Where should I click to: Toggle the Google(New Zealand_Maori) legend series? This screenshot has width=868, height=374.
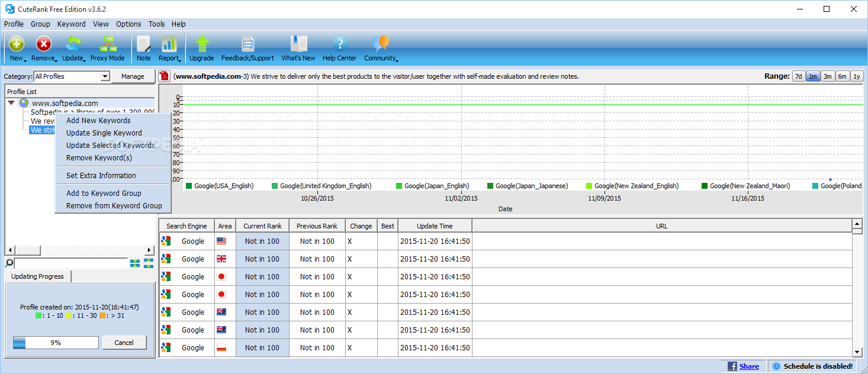coord(746,186)
